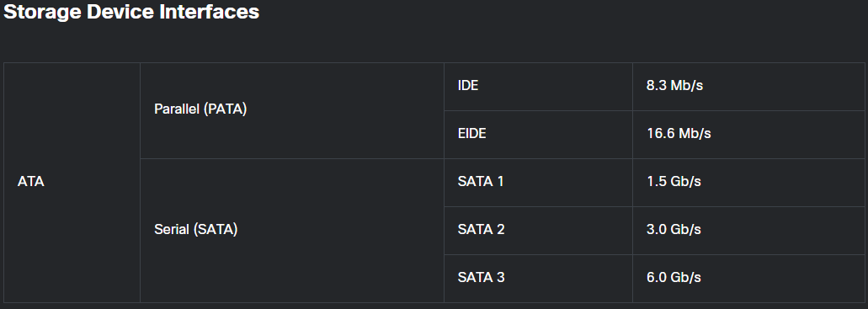
Task: Click the SATA 1 cell
Action: pyautogui.click(x=538, y=183)
